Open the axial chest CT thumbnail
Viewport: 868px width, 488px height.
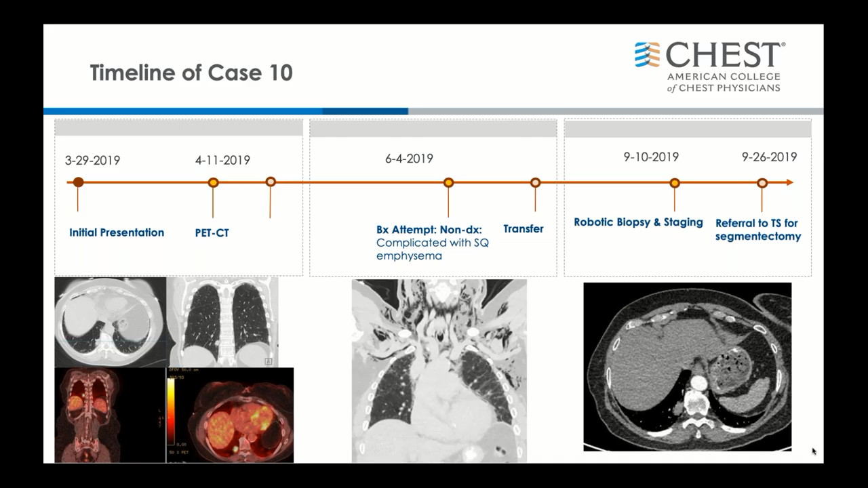click(x=110, y=322)
